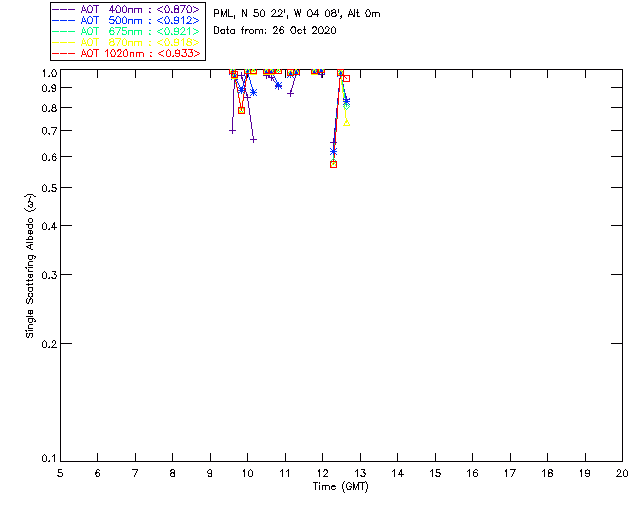Click the Single Scattering Albedo y-axis title

coord(30,265)
